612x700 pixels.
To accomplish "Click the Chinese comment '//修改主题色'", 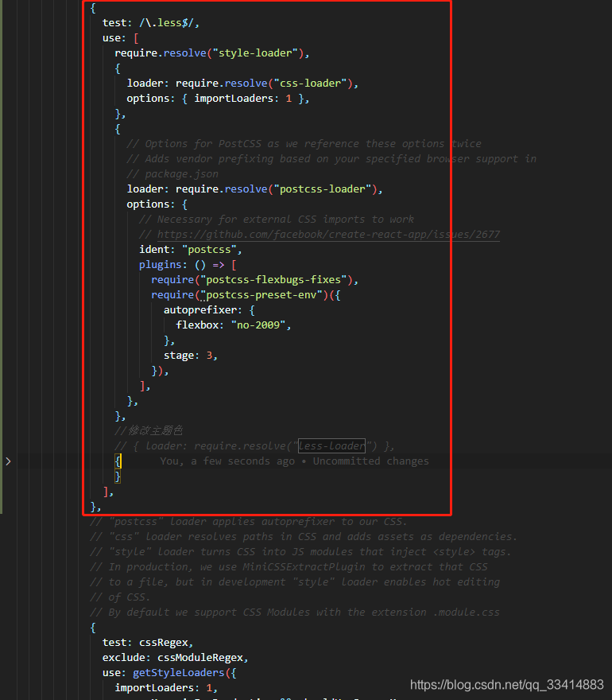I will pyautogui.click(x=149, y=431).
